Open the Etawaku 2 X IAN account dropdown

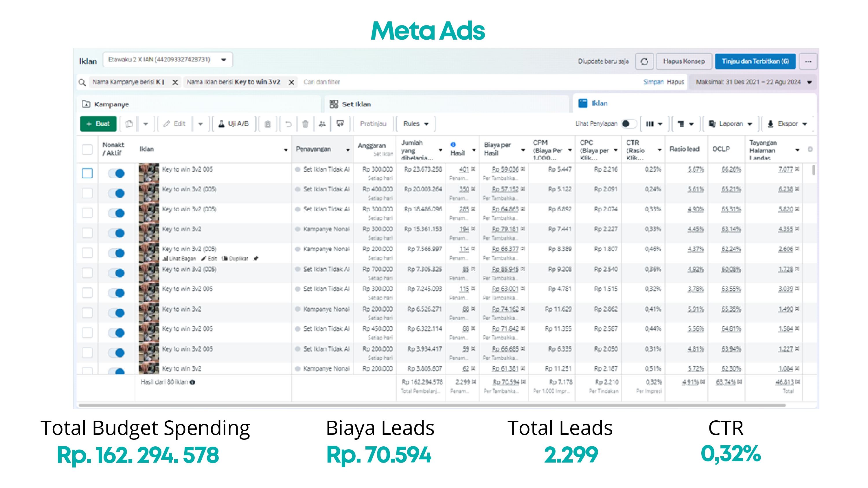pyautogui.click(x=168, y=60)
